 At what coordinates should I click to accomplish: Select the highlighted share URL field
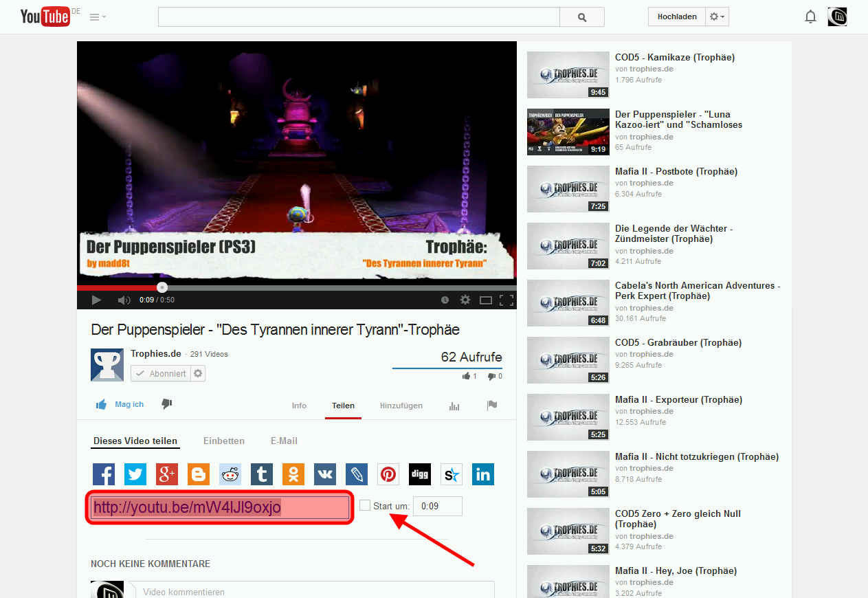tap(219, 507)
